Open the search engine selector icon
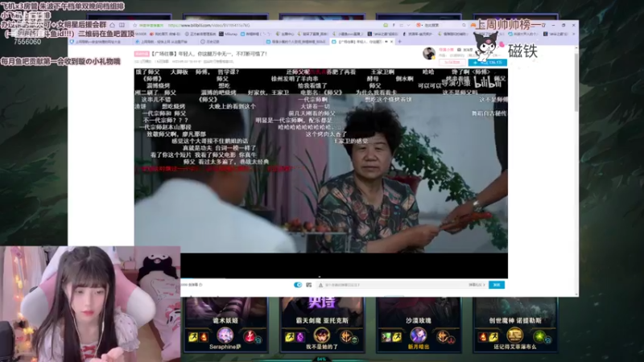 (x=419, y=26)
